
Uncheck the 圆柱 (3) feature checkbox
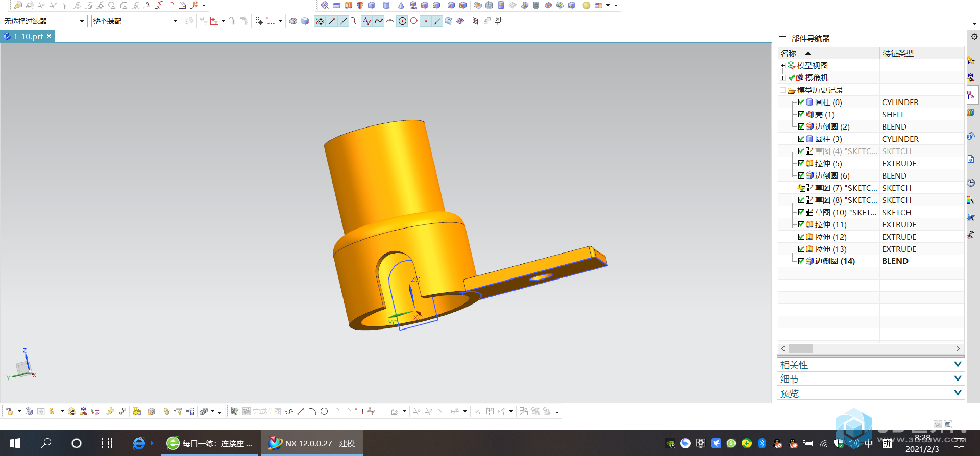click(801, 139)
